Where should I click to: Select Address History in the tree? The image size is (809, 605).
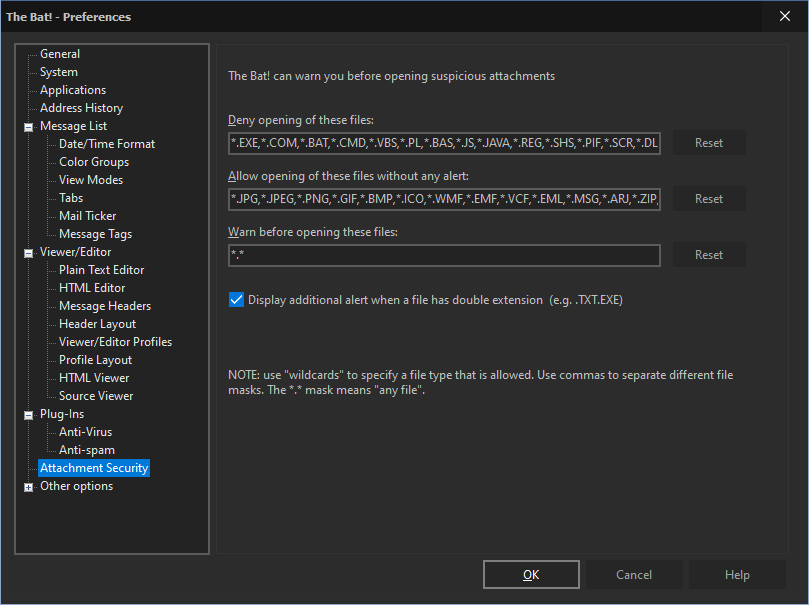pyautogui.click(x=82, y=108)
